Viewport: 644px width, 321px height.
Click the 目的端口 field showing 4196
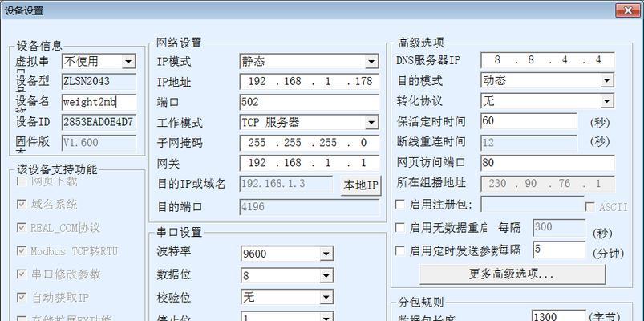pyautogui.click(x=309, y=207)
